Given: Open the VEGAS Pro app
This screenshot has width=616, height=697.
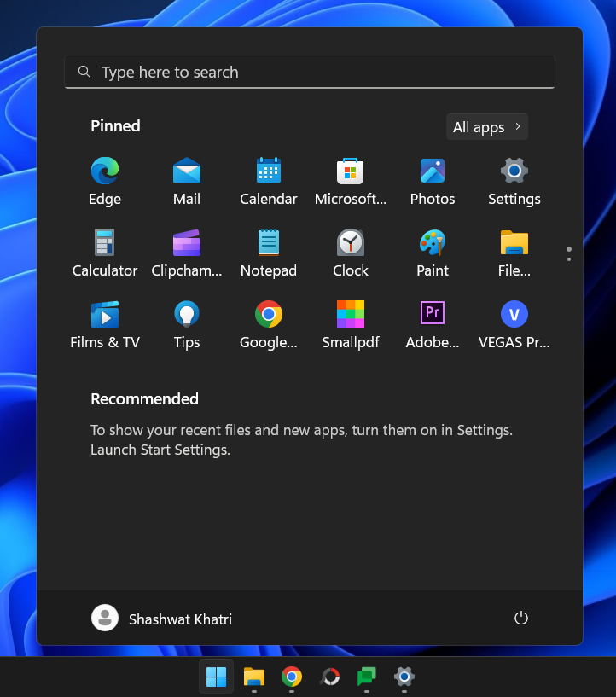Looking at the screenshot, I should (514, 325).
